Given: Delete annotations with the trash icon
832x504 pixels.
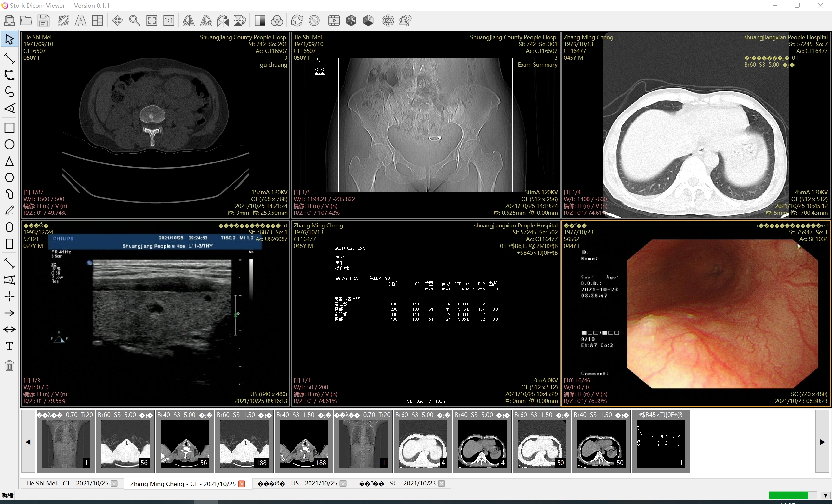Looking at the screenshot, I should tap(9, 366).
